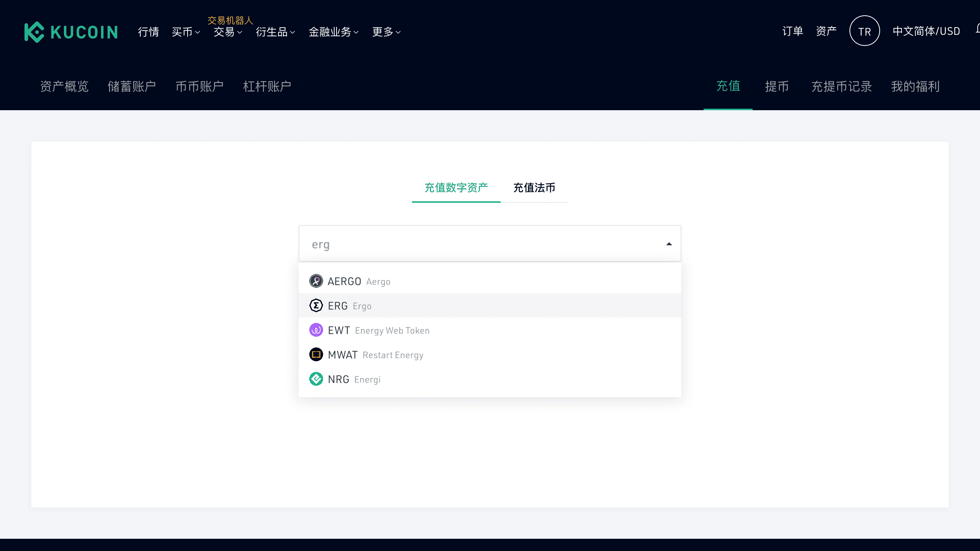980x551 pixels.
Task: Click the Ergo (ERG) coin icon
Action: pyautogui.click(x=316, y=305)
